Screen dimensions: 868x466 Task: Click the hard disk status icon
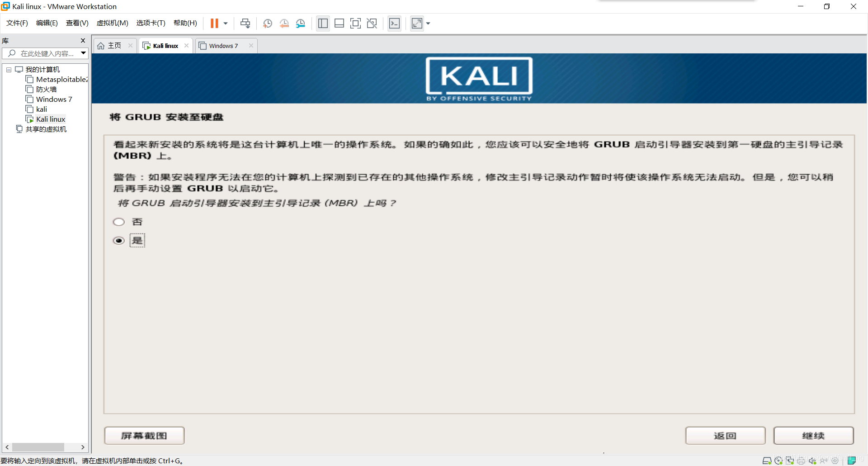tap(767, 461)
